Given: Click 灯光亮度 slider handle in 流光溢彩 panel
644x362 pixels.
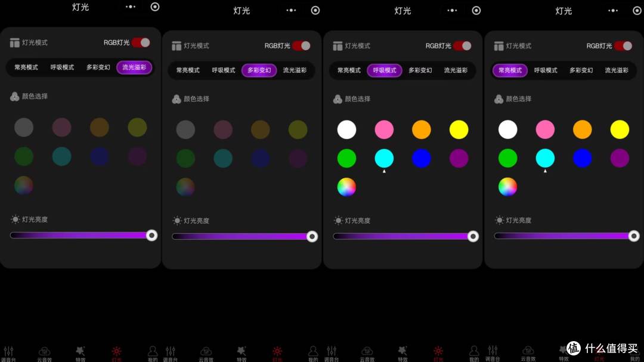Looking at the screenshot, I should pos(151,236).
